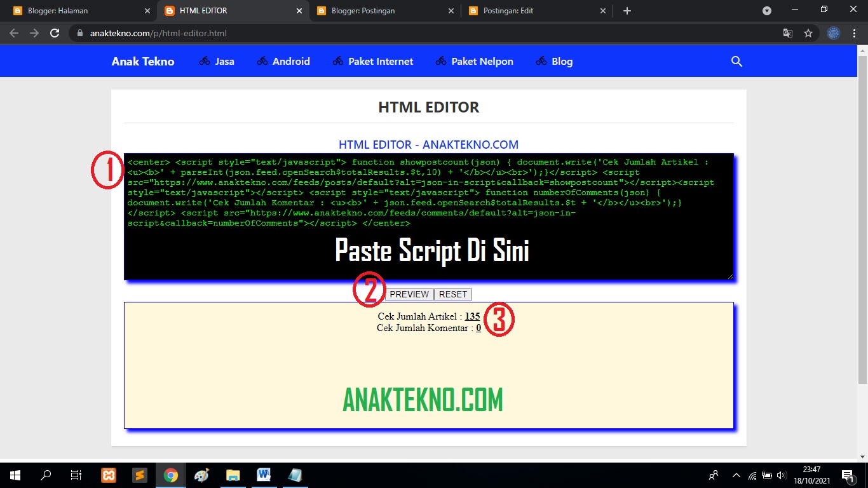Screen dimensions: 868x488
Task: Click the battery tray icon
Action: click(767, 475)
